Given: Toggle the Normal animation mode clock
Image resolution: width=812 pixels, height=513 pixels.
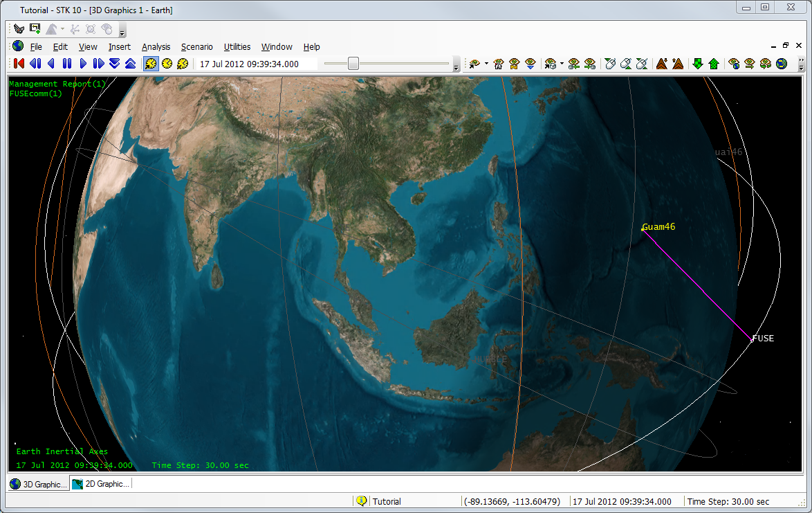Looking at the screenshot, I should tap(151, 64).
